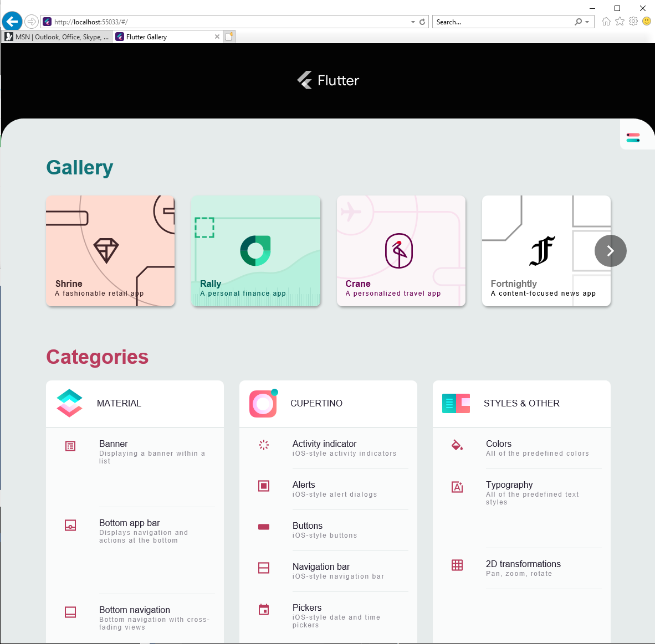655x644 pixels.
Task: Click the Flutter logo in header
Action: [x=328, y=80]
